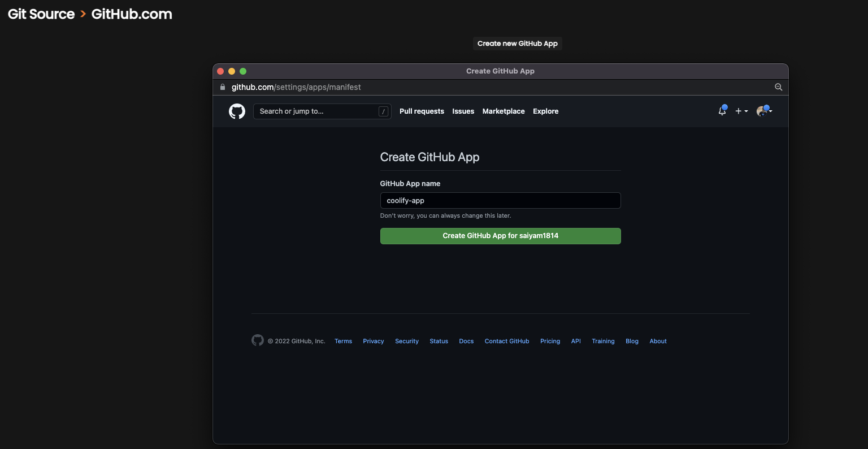The width and height of the screenshot is (868, 449).
Task: Open the Status footer link
Action: [439, 341]
